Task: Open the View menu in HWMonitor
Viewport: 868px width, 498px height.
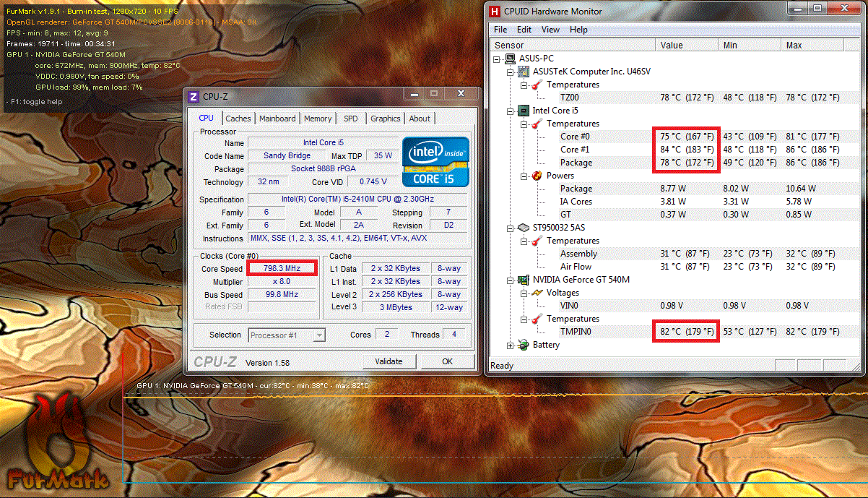Action: click(x=550, y=30)
